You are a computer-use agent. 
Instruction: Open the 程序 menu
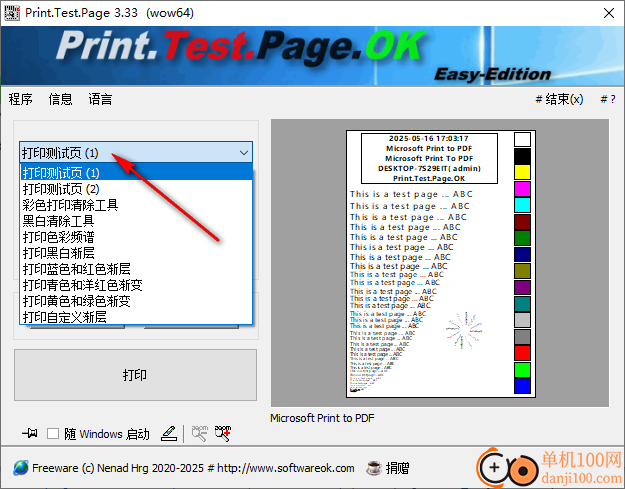coord(21,99)
